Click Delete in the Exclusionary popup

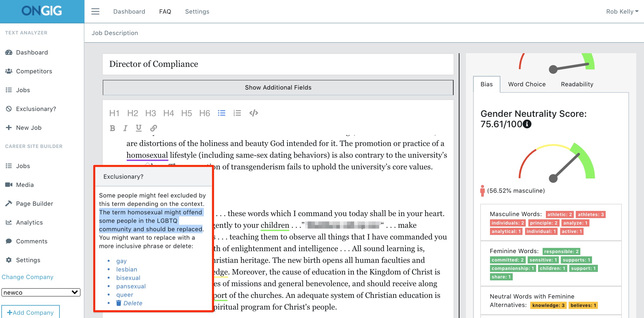[133, 303]
